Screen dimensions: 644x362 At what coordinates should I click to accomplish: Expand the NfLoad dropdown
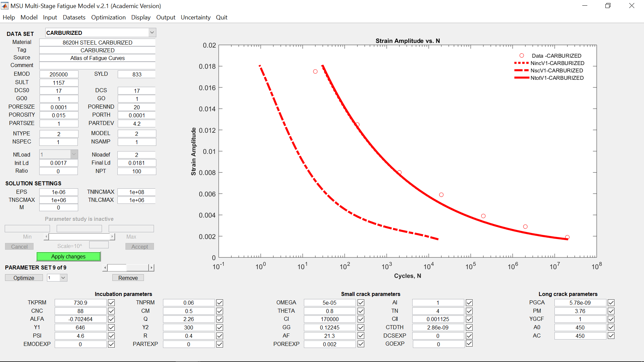(74, 154)
